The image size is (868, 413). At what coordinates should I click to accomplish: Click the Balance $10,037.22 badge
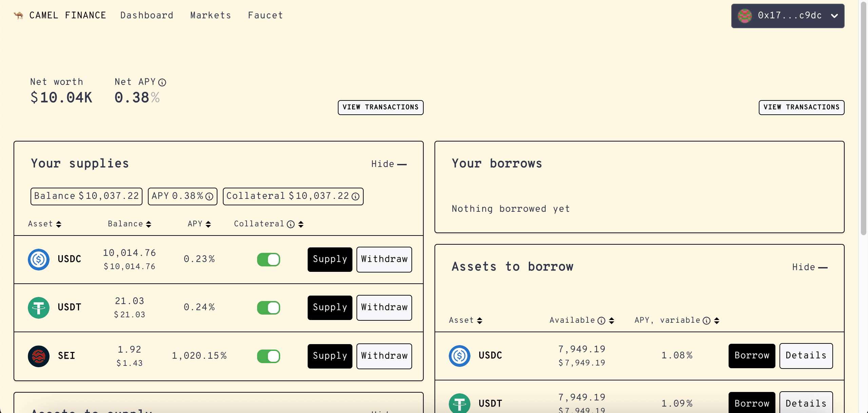click(x=86, y=196)
